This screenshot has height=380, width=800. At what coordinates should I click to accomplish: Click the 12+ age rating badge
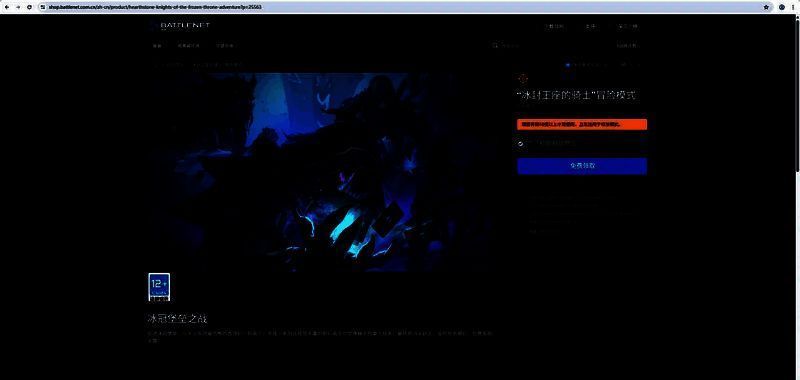click(159, 287)
